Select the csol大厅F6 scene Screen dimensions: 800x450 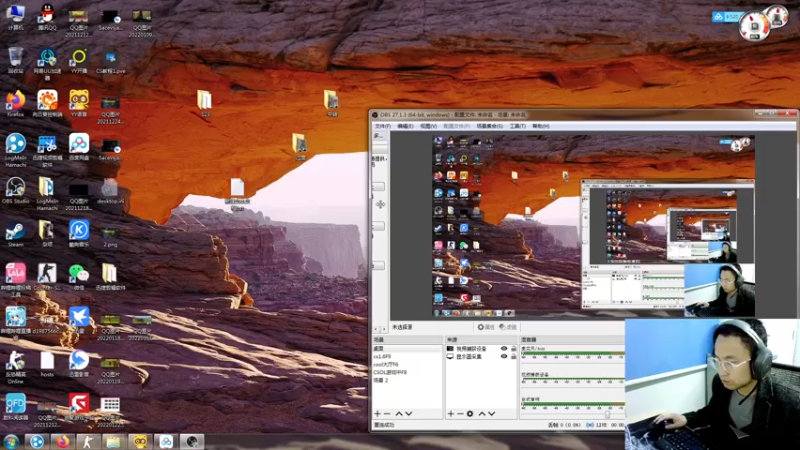[x=408, y=364]
